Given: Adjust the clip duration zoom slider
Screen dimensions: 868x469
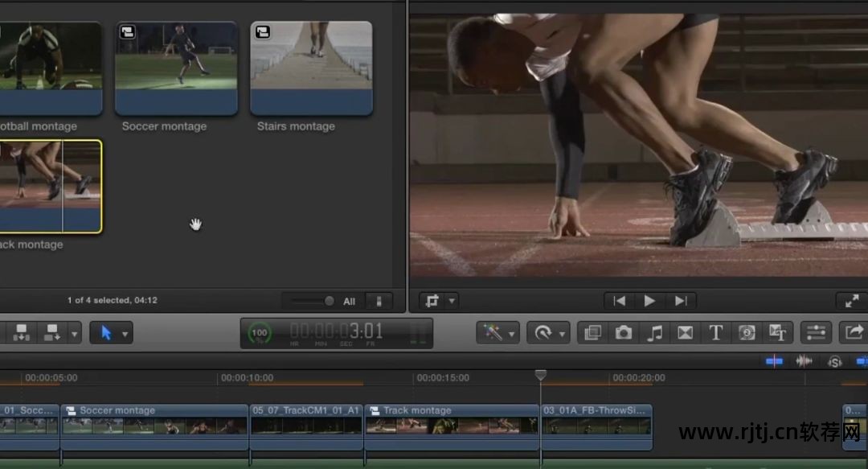Looking at the screenshot, I should click(x=329, y=301).
